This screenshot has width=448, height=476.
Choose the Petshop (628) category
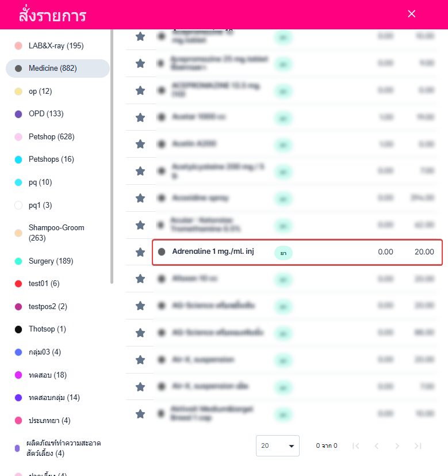click(51, 137)
